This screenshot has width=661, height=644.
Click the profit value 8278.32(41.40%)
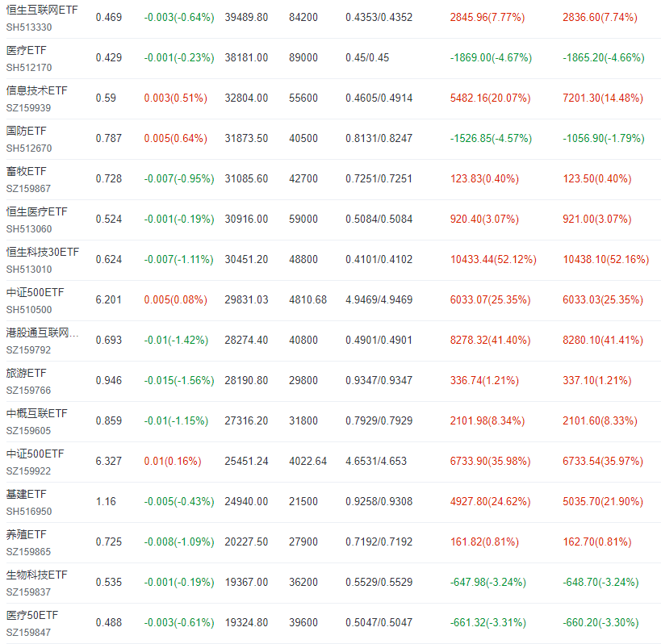[490, 340]
